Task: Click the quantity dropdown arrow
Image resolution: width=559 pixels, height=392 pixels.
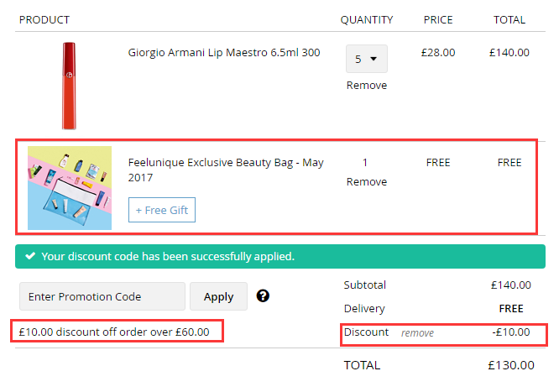Action: pyautogui.click(x=374, y=59)
